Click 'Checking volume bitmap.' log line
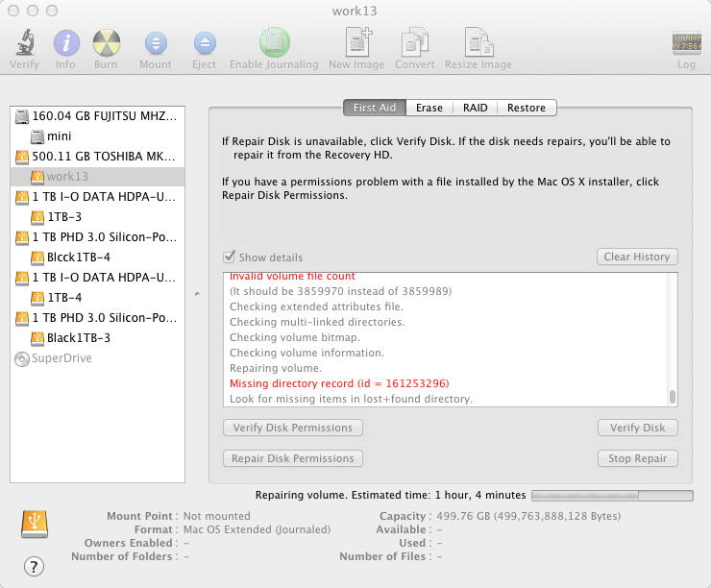Image resolution: width=711 pixels, height=588 pixels. point(295,337)
